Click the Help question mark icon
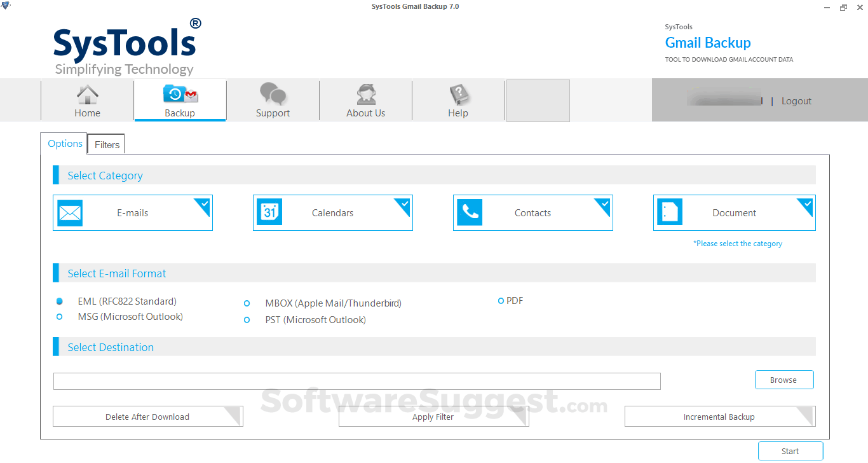Viewport: 868px width, 463px height. 458,93
